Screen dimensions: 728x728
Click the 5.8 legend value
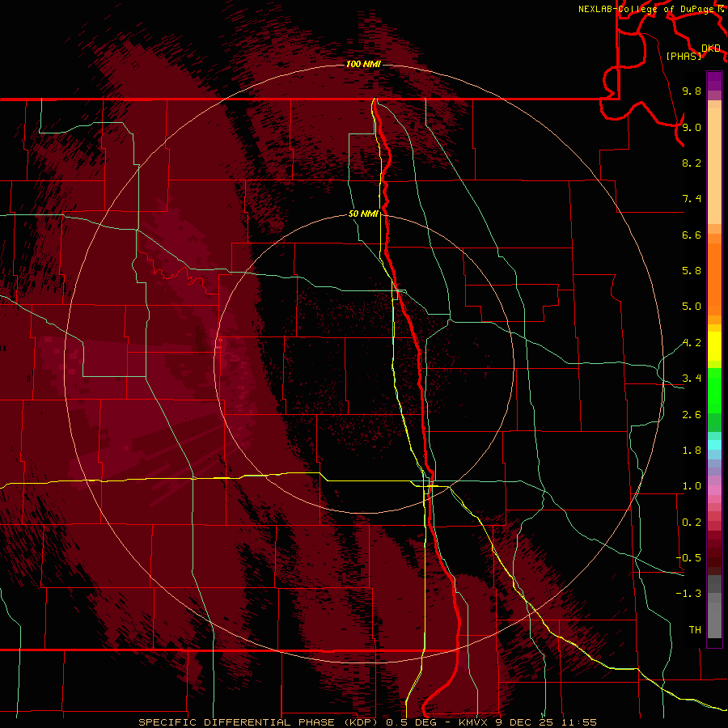coord(692,271)
